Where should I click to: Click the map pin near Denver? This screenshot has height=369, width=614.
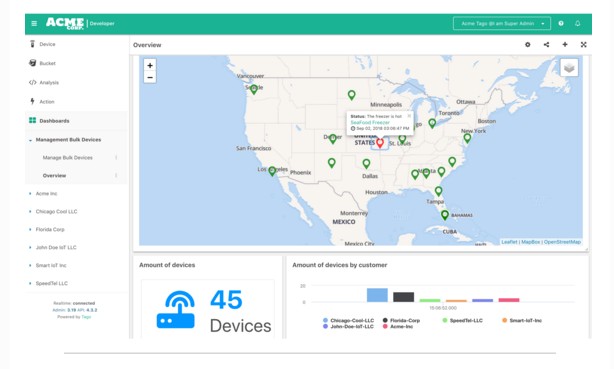(332, 139)
